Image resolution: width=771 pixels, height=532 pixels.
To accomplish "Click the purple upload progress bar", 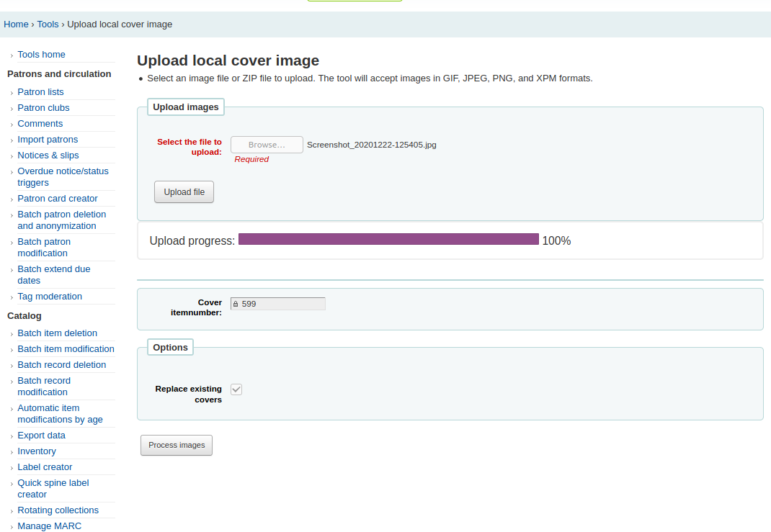I will click(388, 240).
